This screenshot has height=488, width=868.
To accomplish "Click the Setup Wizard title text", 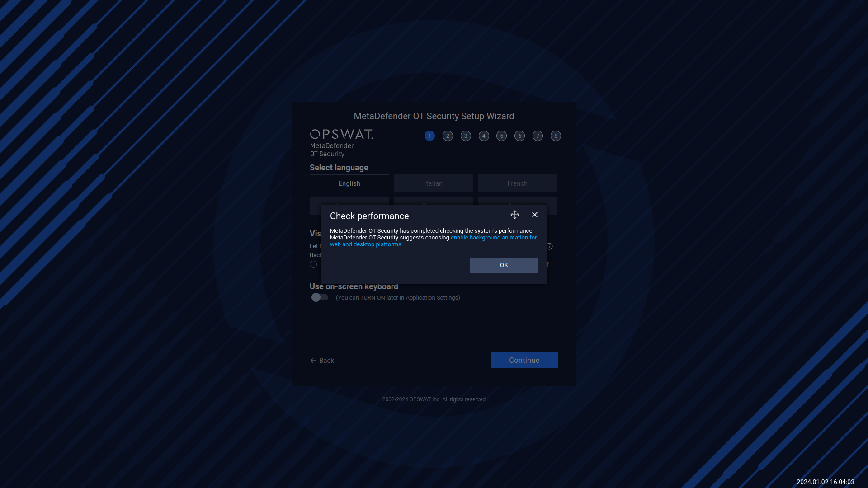I will tap(434, 116).
